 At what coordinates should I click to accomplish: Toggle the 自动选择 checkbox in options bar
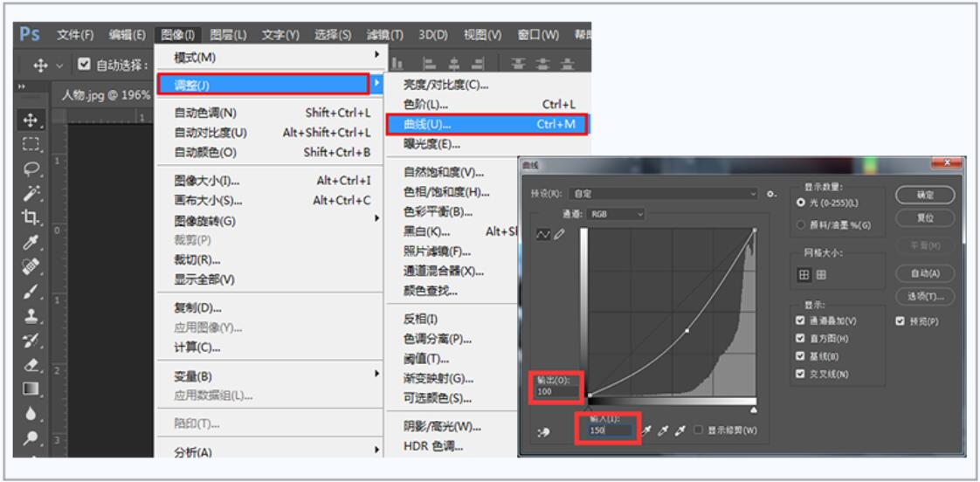point(84,64)
